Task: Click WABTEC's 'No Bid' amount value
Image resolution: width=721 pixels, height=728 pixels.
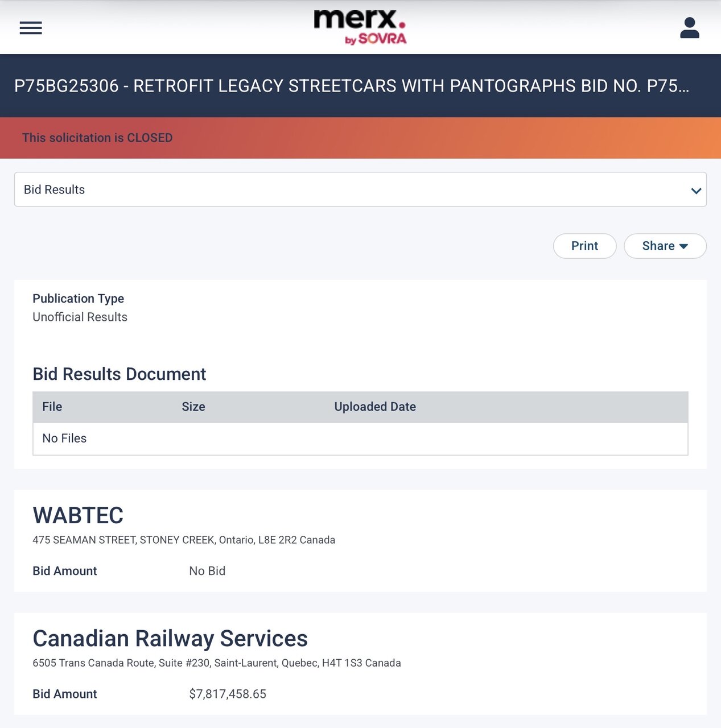Action: [x=207, y=571]
